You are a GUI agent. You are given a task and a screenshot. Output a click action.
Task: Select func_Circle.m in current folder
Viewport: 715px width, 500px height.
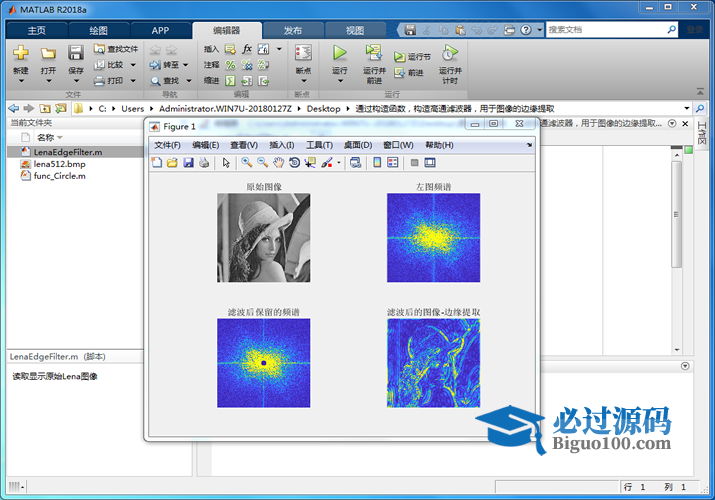click(76, 175)
